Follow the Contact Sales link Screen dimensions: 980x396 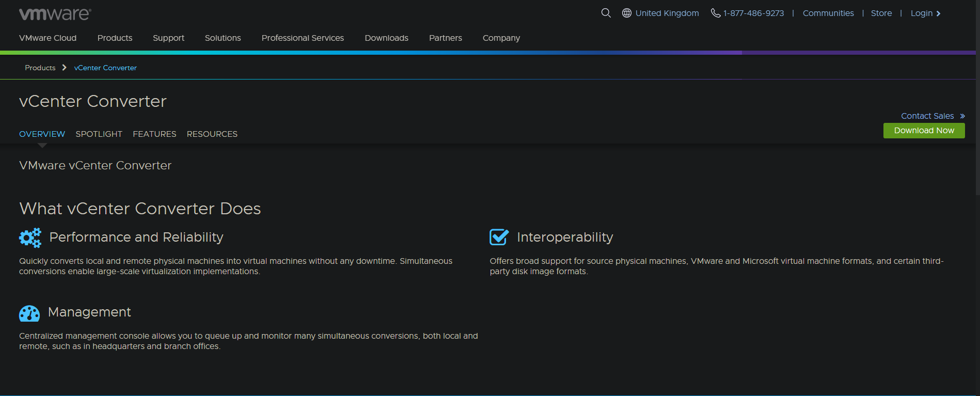tap(927, 116)
